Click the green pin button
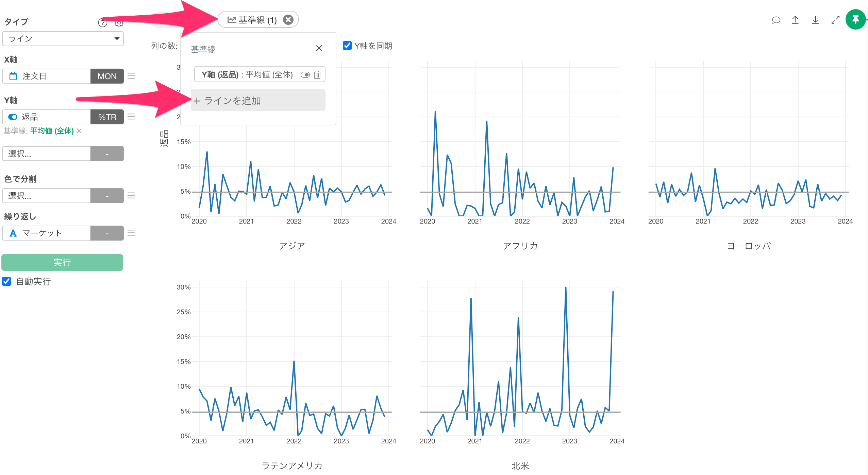 [x=855, y=20]
